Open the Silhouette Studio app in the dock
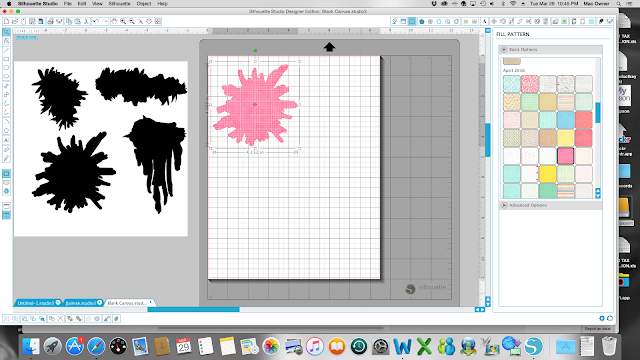 coord(533,346)
